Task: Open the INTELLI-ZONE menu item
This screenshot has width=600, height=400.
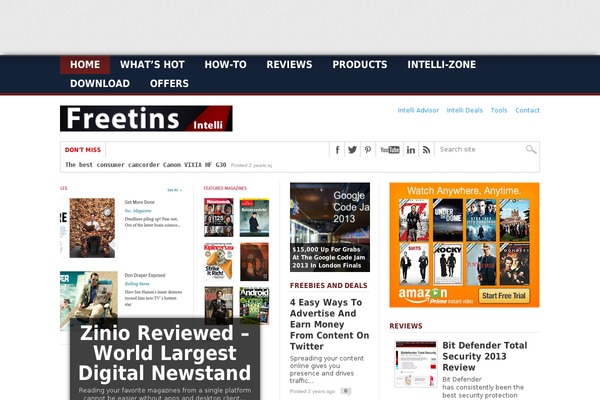Action: (x=442, y=65)
